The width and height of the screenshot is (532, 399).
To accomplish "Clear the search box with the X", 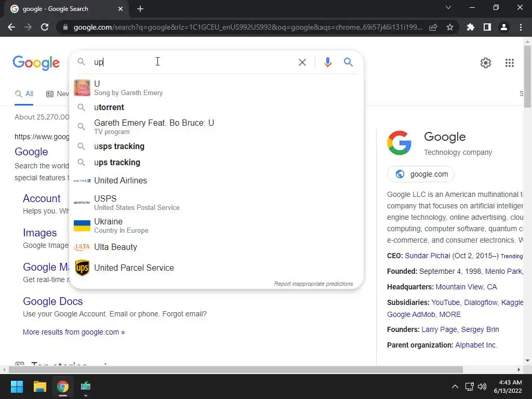I will 302,62.
